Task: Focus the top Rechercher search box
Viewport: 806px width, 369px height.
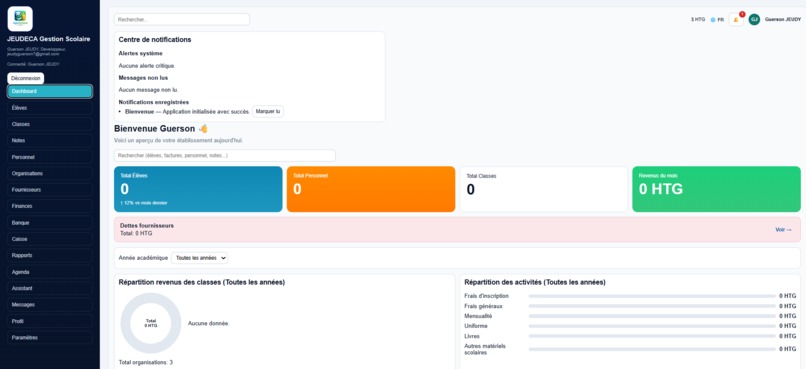Action: (x=182, y=20)
